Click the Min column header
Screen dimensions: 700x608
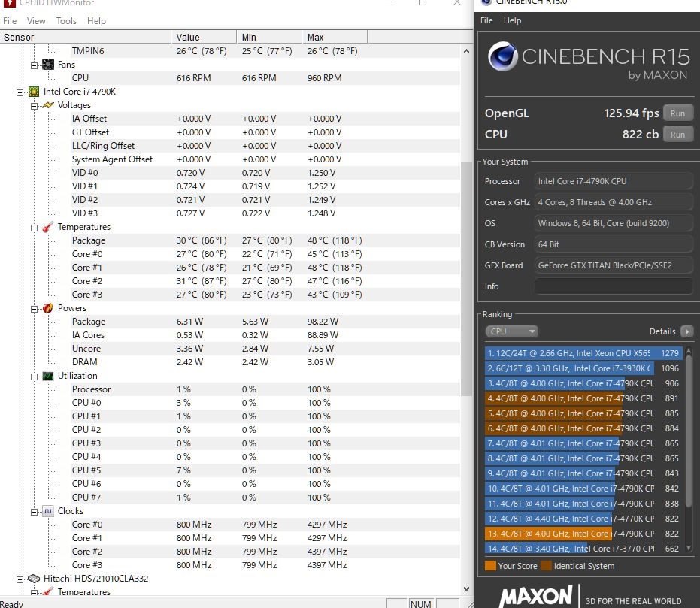tap(269, 37)
